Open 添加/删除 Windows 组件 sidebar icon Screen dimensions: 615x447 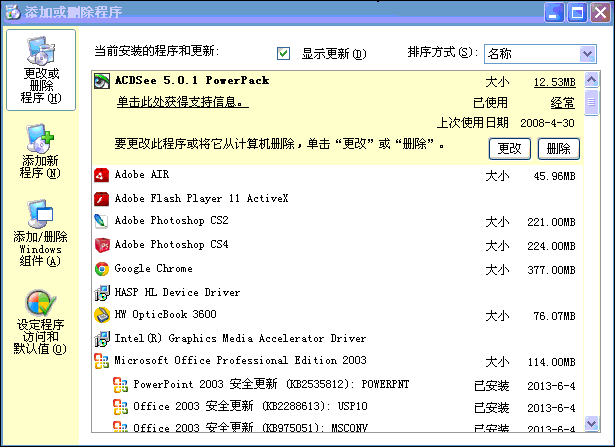click(40, 233)
